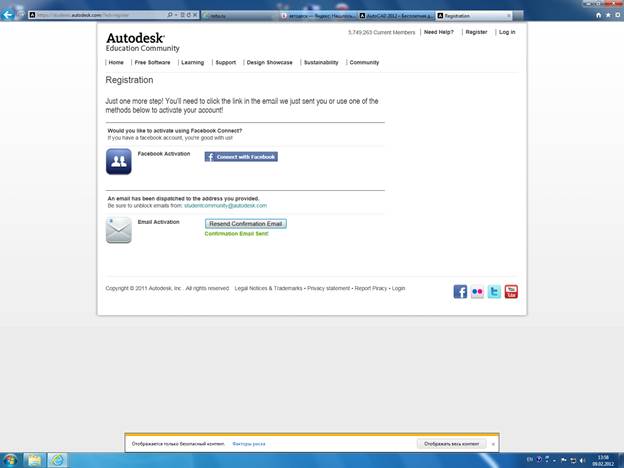The image size is (624, 468).
Task: Open the Windows Start button
Action: point(10,460)
